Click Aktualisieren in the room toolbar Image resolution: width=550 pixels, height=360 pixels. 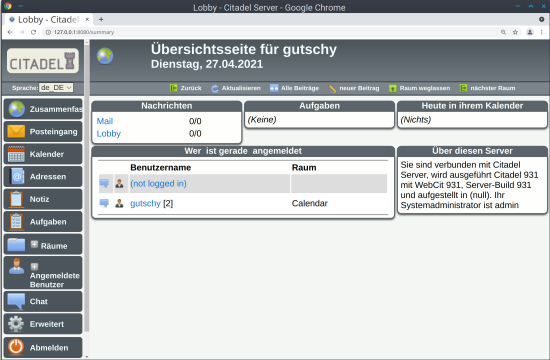(236, 88)
